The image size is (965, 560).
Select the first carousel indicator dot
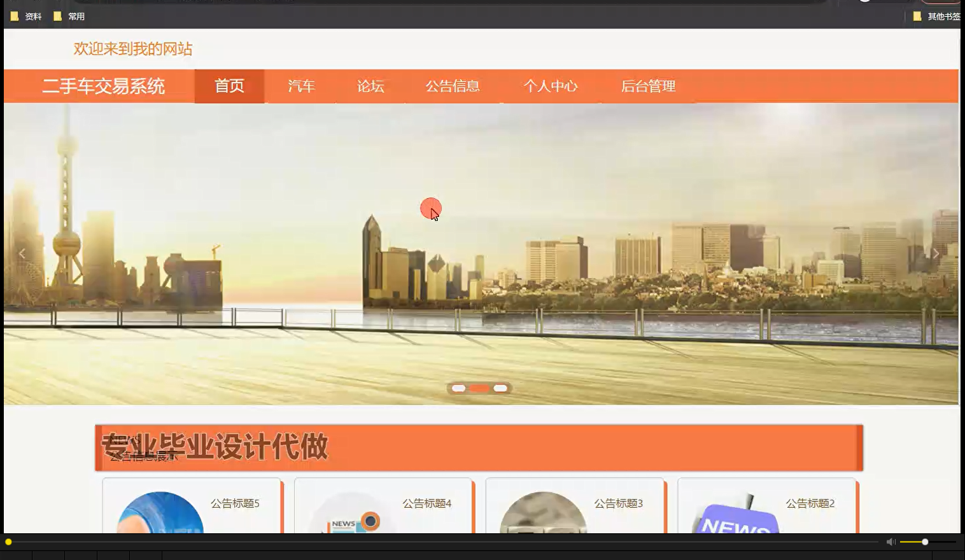(x=458, y=388)
